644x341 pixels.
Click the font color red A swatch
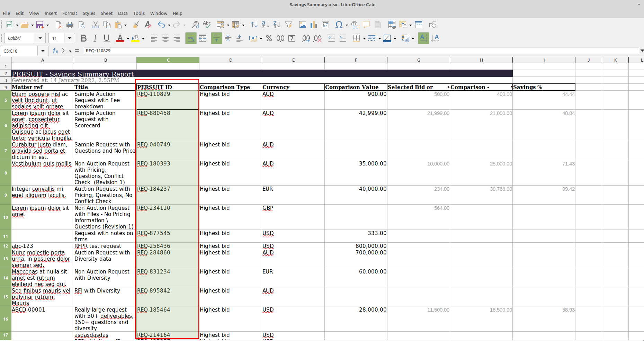pyautogui.click(x=120, y=38)
